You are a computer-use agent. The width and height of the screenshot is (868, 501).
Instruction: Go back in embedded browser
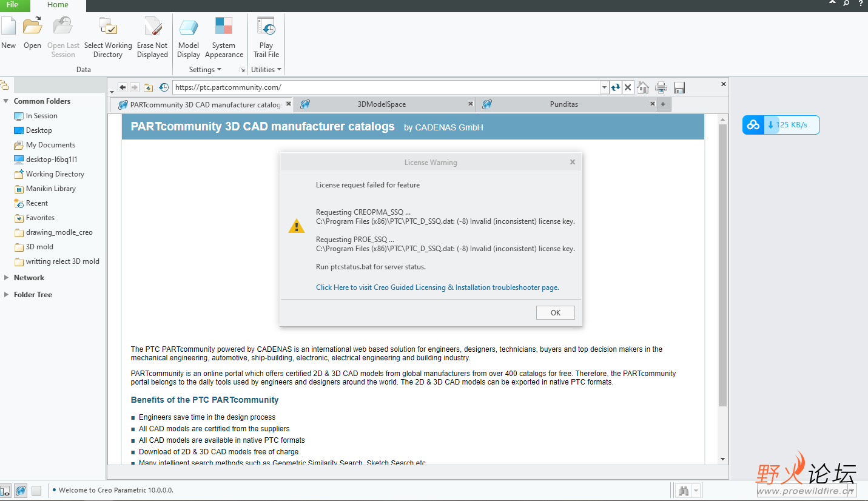123,87
